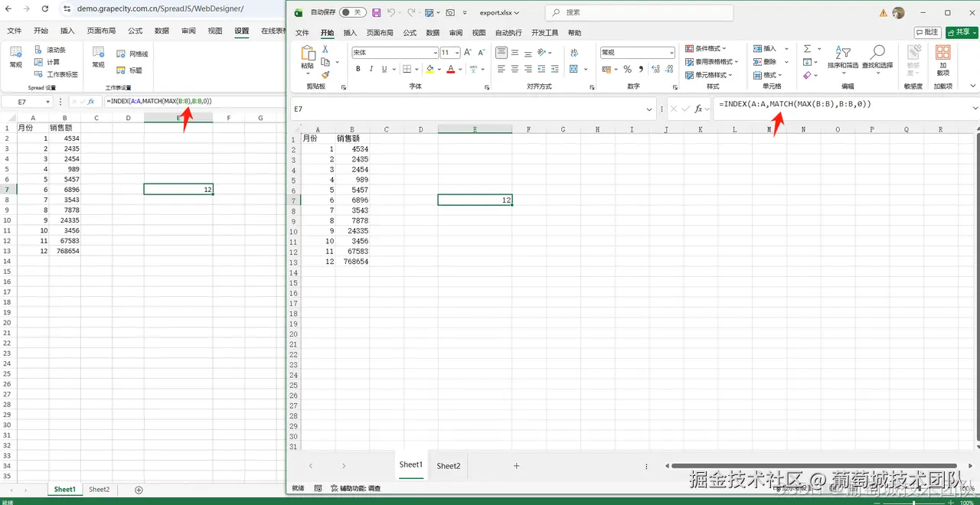980x505 pixels.
Task: Click the browser back arrow
Action: coord(7,8)
